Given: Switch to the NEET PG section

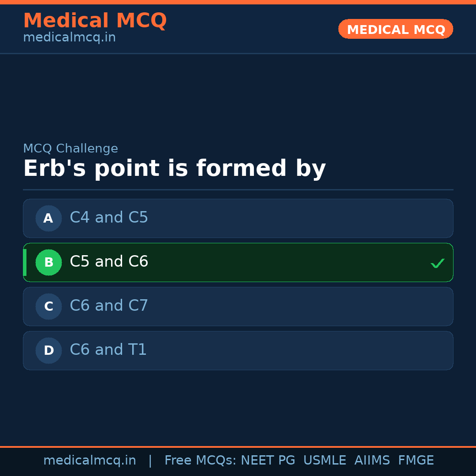Looking at the screenshot, I should pyautogui.click(x=268, y=460).
